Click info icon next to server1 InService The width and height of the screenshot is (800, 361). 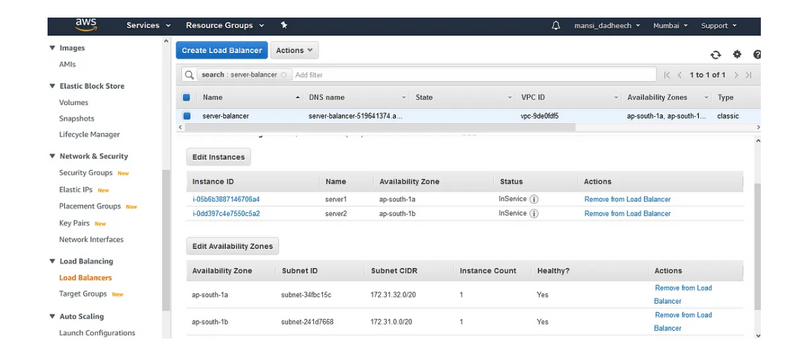pyautogui.click(x=534, y=199)
